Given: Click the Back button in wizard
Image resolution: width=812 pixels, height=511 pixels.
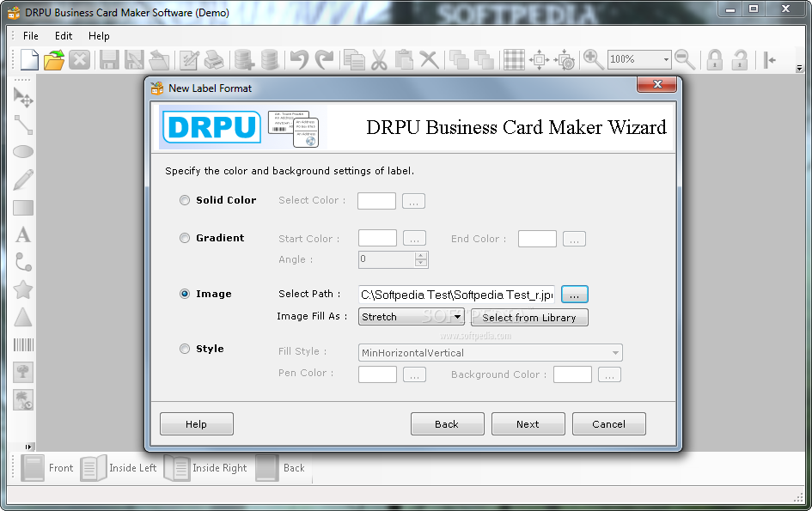Looking at the screenshot, I should click(x=448, y=424).
